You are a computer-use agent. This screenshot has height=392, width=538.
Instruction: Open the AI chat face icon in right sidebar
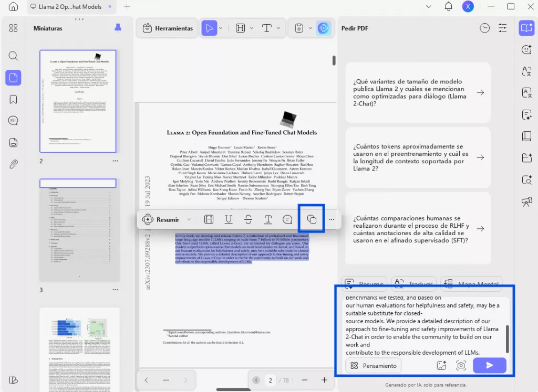click(x=526, y=49)
